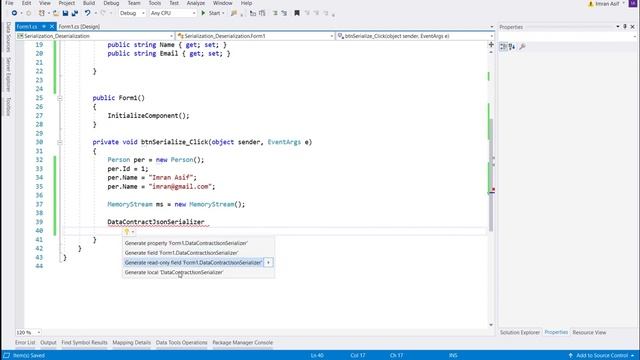Click the Save All toolbar icon
Viewport: 640px width, 360px height.
pos(75,13)
